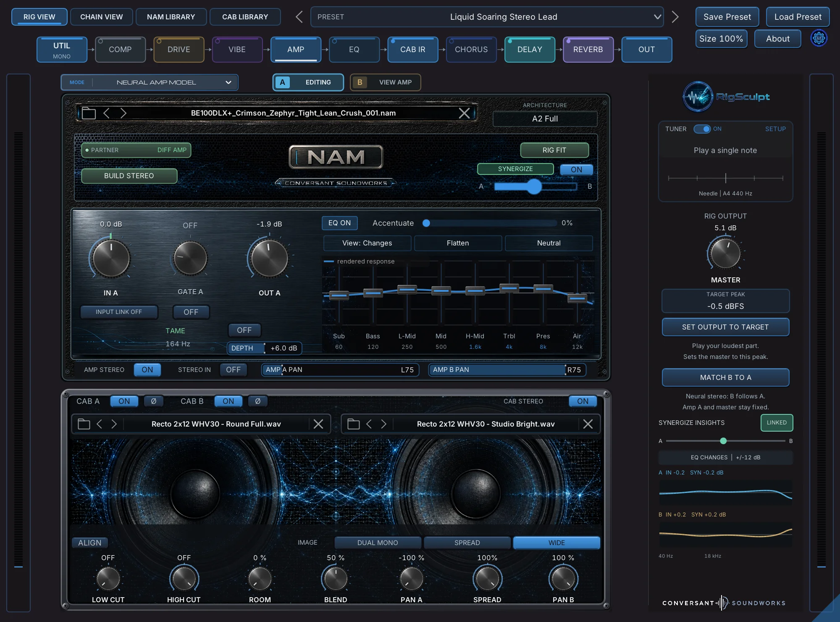
Task: Open the Neural Amp Model mode dropdown
Action: 150,82
